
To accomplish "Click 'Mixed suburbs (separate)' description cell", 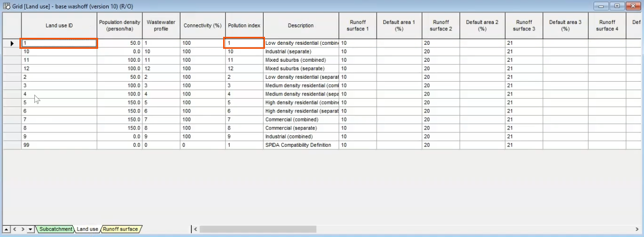I will (x=301, y=69).
